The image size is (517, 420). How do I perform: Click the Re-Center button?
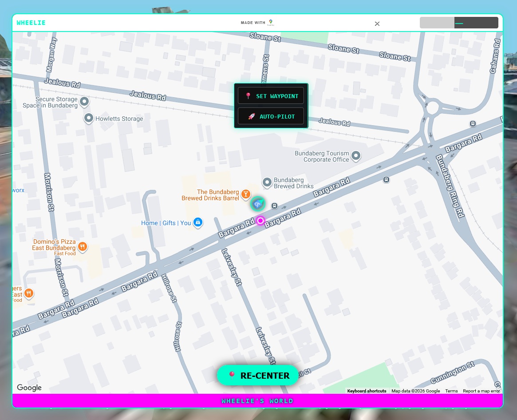[257, 375]
